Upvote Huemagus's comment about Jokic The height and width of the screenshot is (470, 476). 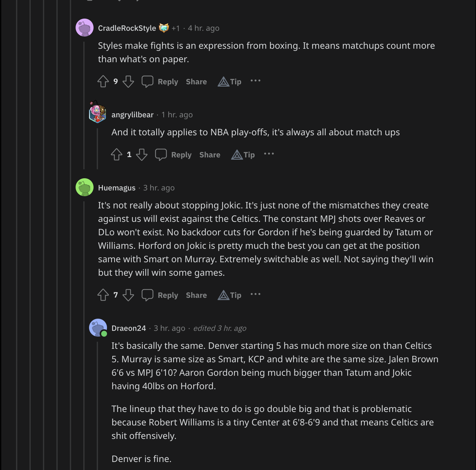pyautogui.click(x=103, y=295)
